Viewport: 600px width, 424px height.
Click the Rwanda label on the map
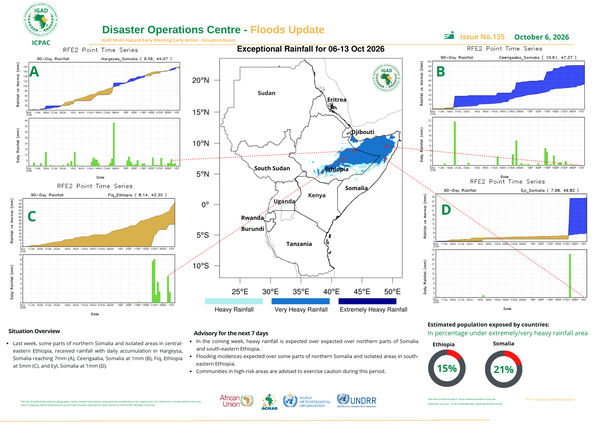point(253,218)
